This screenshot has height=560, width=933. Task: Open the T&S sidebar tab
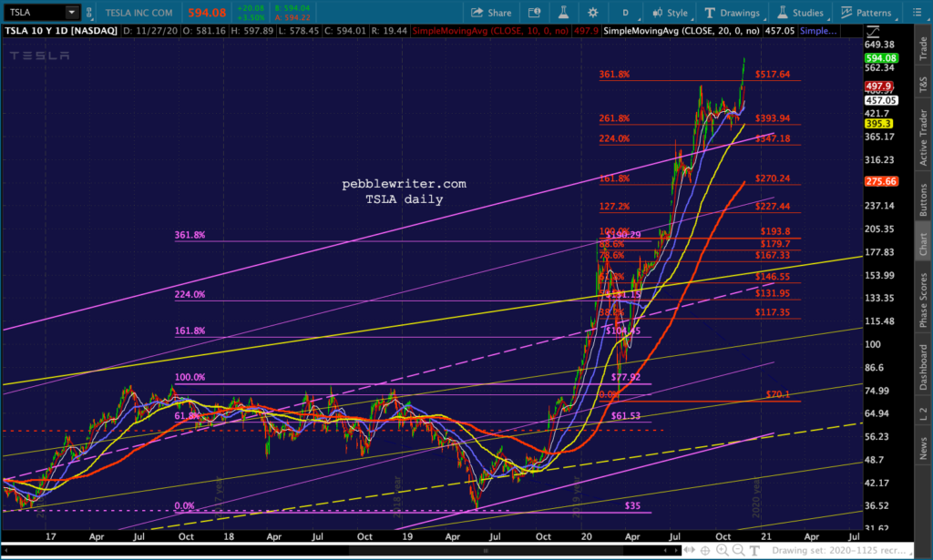click(x=923, y=85)
